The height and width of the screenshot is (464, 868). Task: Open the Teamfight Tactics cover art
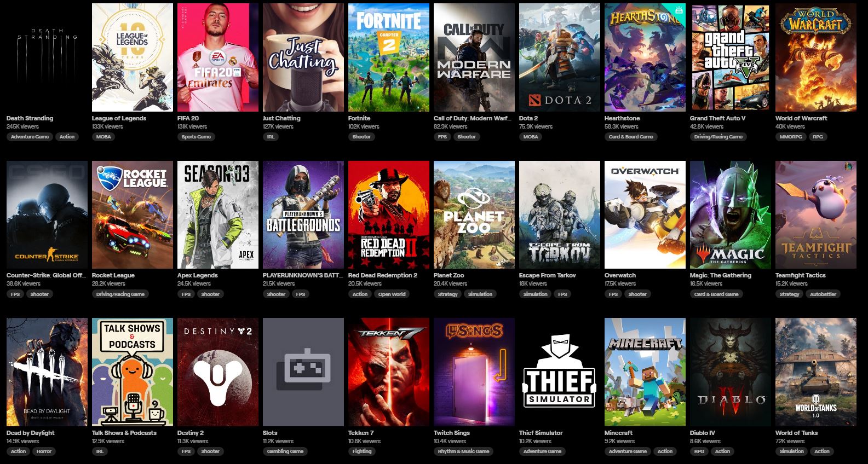click(816, 214)
